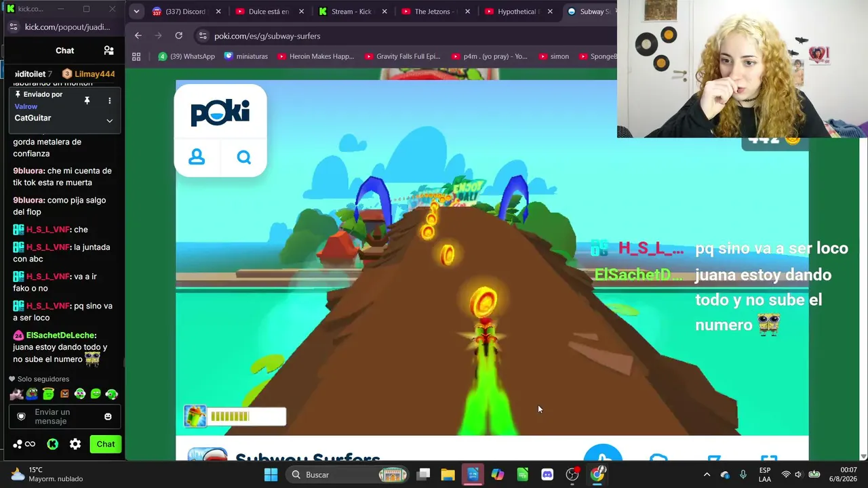Open the simon bookmark
Viewport: 868px width, 488px height.
553,56
